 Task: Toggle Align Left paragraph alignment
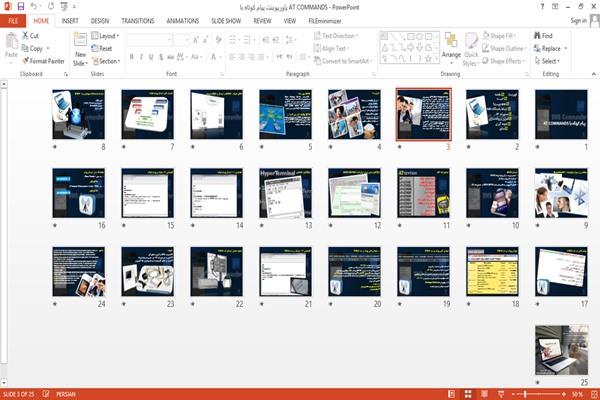pos(232,57)
